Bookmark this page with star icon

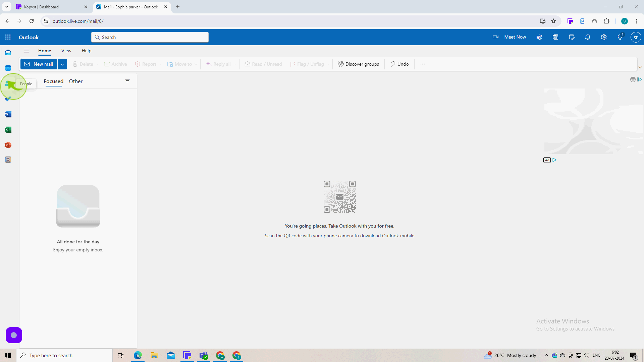click(553, 21)
